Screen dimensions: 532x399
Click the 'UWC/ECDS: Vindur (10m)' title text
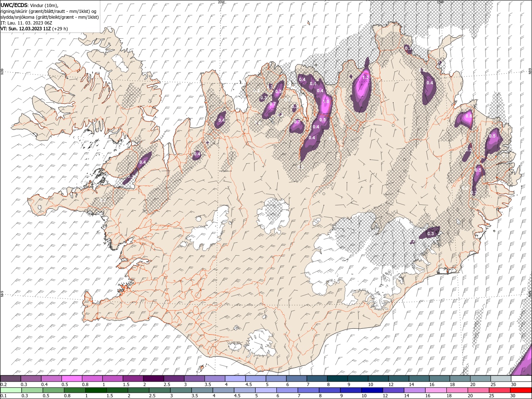[x=30, y=5]
